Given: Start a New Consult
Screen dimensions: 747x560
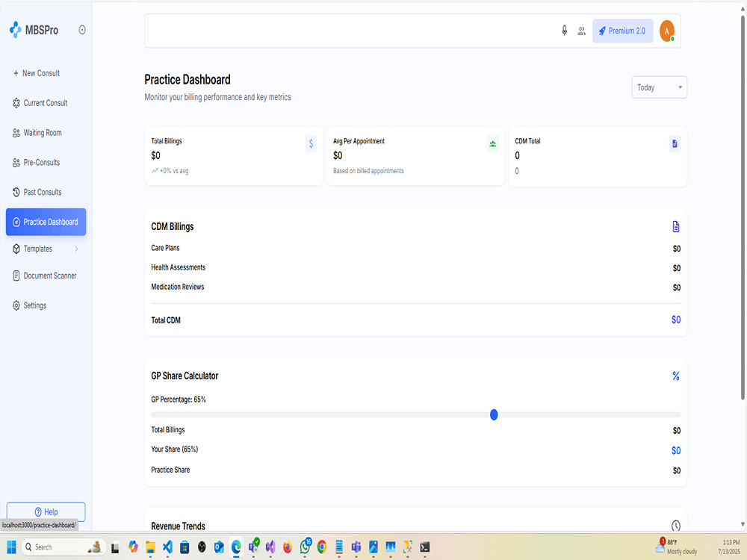Looking at the screenshot, I should point(36,73).
